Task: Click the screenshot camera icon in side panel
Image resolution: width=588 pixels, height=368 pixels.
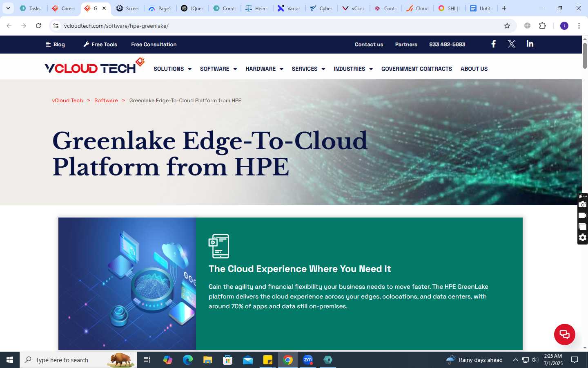Action: point(583,204)
